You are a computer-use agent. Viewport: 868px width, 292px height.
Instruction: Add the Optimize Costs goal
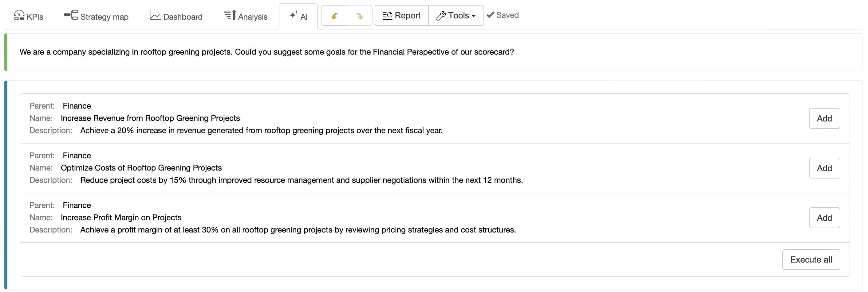(824, 168)
